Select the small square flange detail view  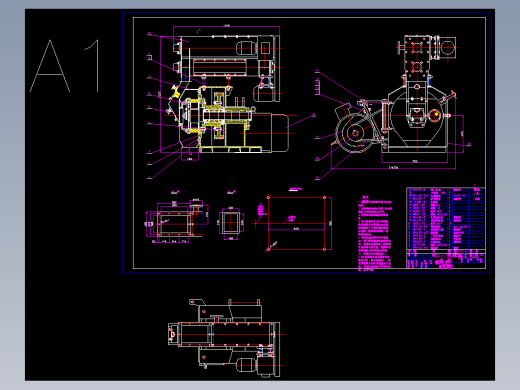(x=231, y=223)
